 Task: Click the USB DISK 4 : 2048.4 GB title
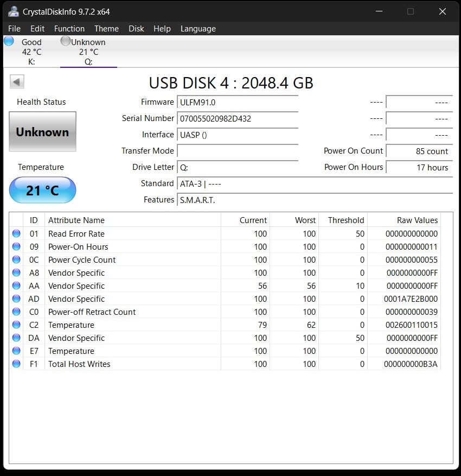(231, 83)
